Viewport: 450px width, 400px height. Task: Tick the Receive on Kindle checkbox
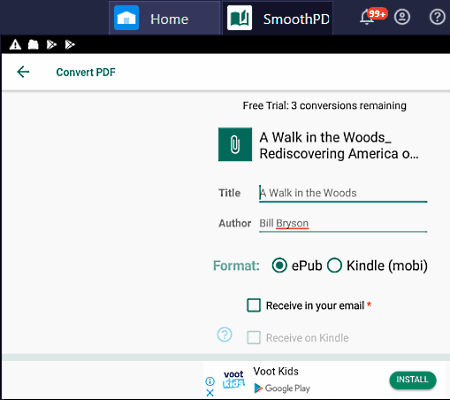click(x=254, y=338)
